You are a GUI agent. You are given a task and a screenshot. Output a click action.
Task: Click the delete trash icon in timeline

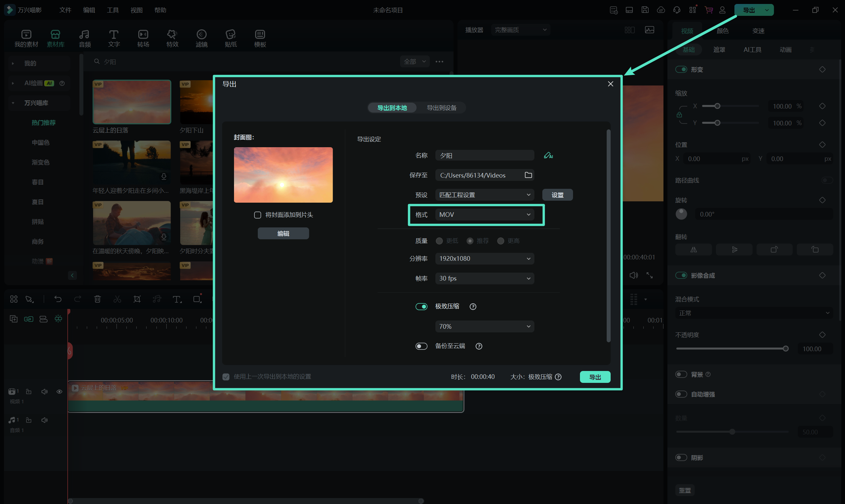[x=97, y=299]
